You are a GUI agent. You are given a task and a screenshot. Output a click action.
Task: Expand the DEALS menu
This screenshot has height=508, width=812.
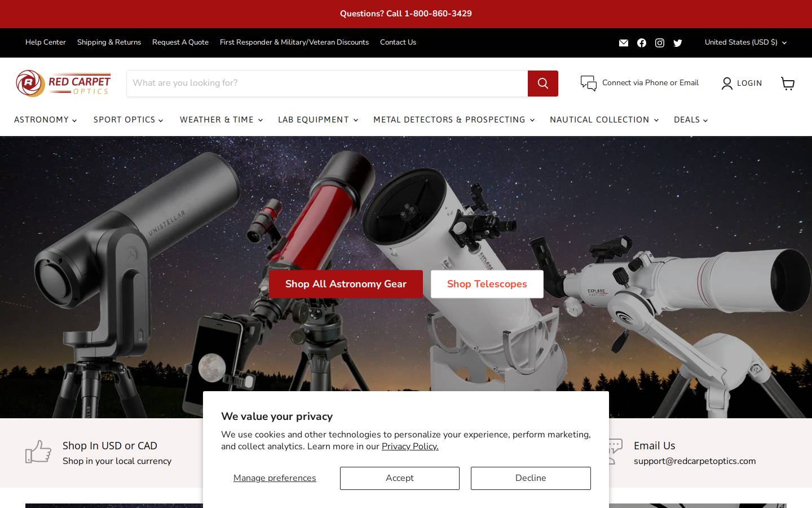[x=691, y=120]
